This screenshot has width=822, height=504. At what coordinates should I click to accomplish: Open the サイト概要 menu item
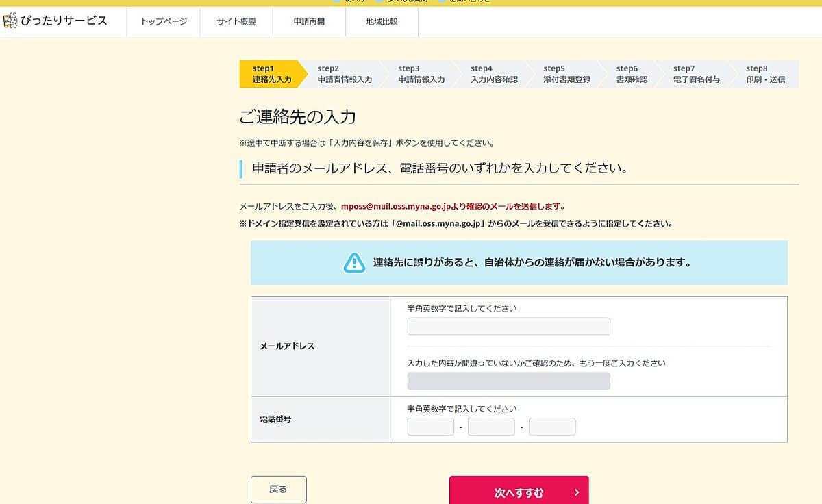click(x=236, y=21)
